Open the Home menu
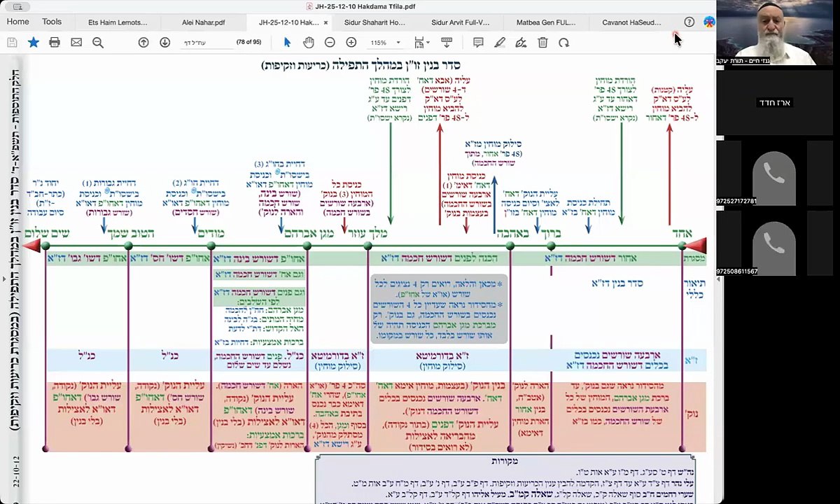The width and height of the screenshot is (840, 504). pos(18,22)
